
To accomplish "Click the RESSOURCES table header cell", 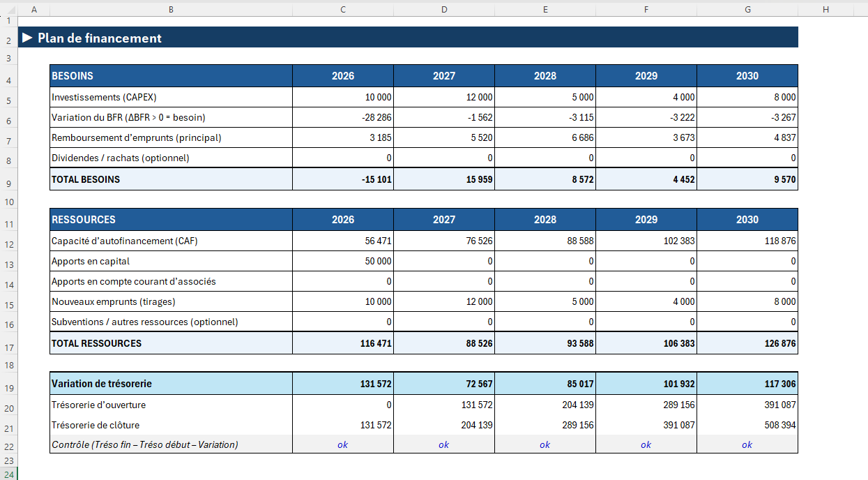I will [171, 220].
